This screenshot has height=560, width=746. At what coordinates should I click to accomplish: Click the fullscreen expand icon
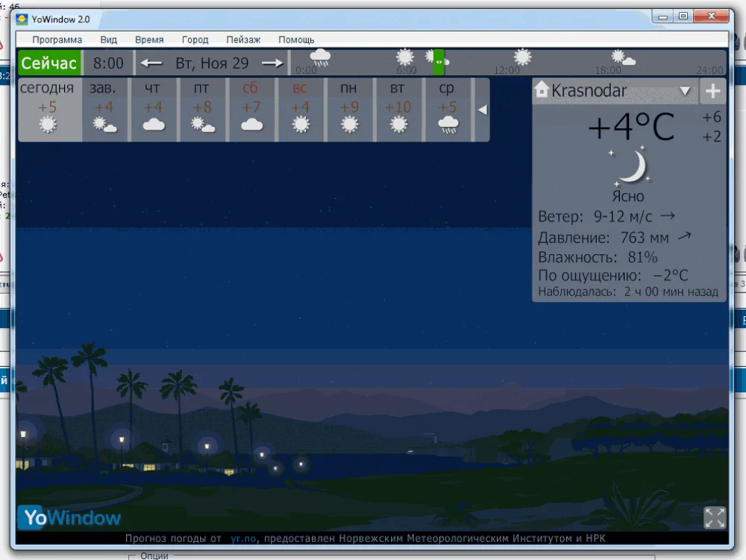tap(714, 517)
